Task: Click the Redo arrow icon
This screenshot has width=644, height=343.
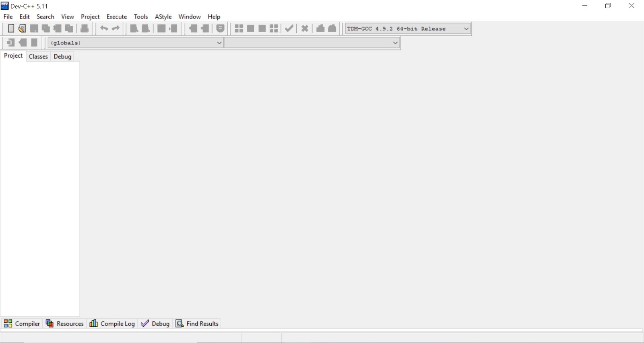Action: 116,28
